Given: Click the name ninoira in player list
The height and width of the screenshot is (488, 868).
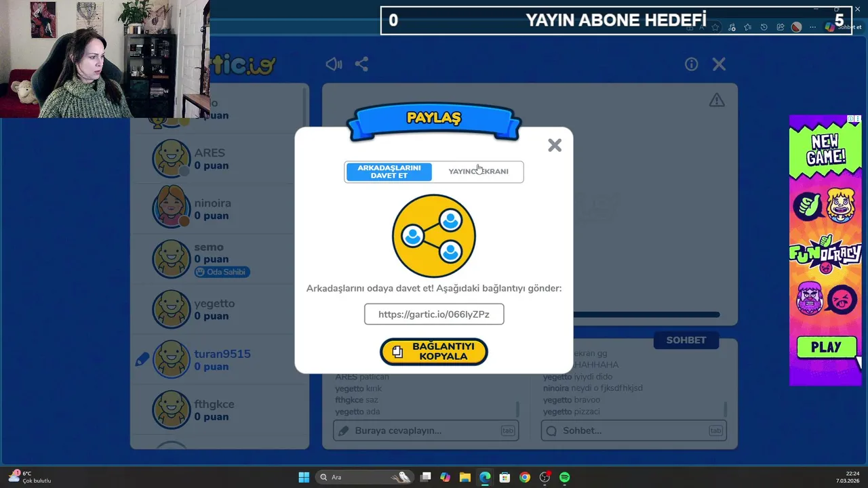Looking at the screenshot, I should click(213, 203).
